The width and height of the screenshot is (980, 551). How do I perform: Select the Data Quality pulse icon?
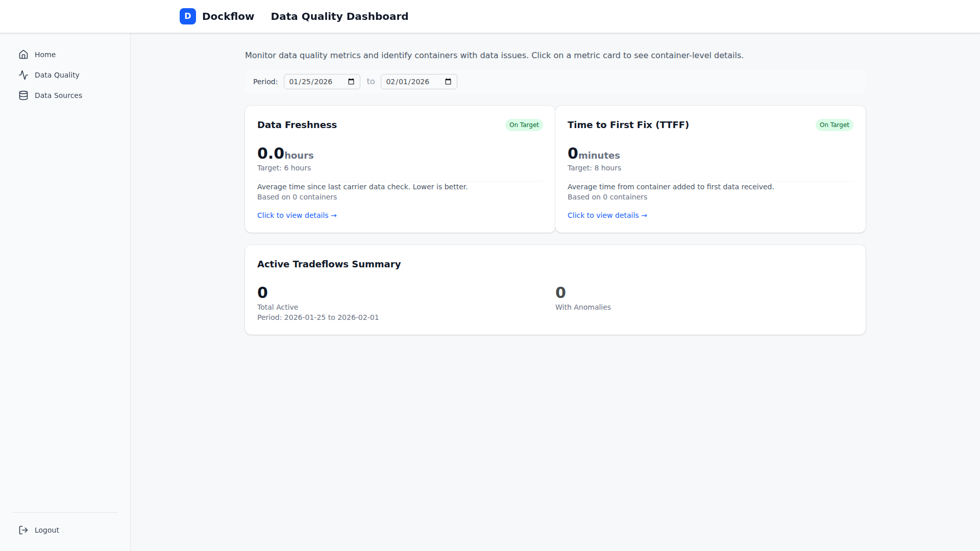[23, 75]
